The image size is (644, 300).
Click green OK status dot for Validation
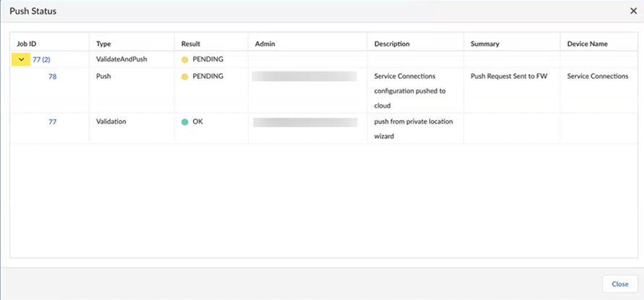pyautogui.click(x=185, y=121)
